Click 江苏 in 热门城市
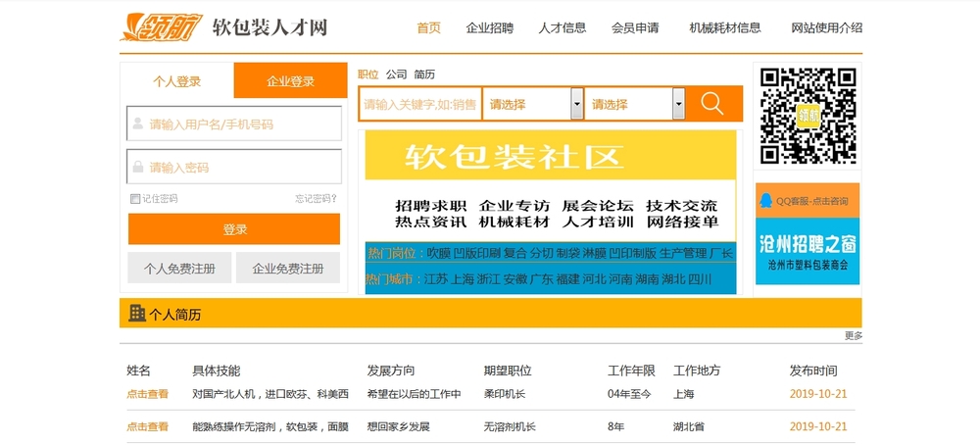Image resolution: width=980 pixels, height=446 pixels. (436, 279)
